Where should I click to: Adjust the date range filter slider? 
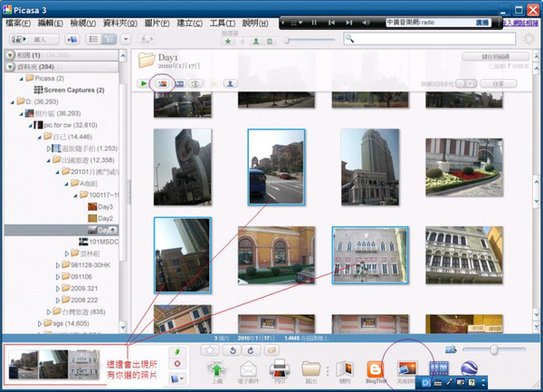click(x=286, y=41)
